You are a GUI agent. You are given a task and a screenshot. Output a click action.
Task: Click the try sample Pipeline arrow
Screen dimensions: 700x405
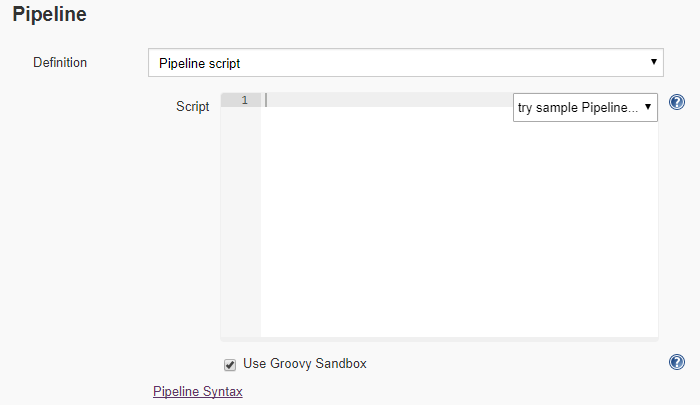(648, 107)
